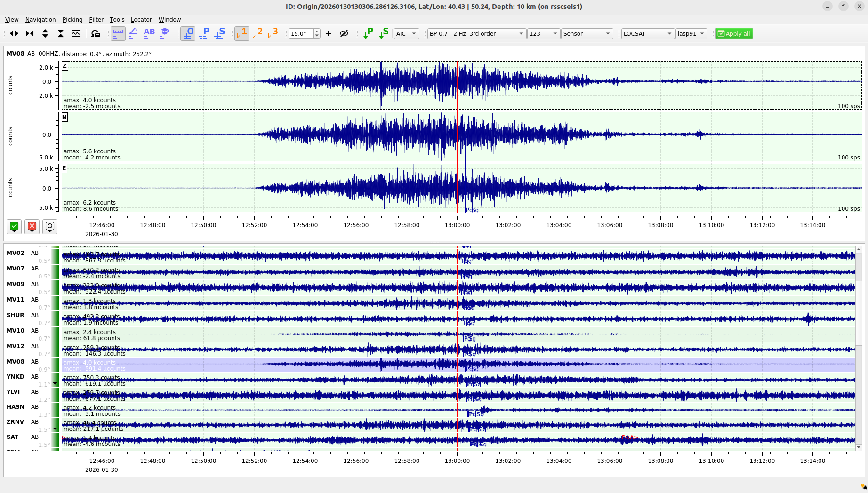Click the blue graduation cap icon
Image resolution: width=868 pixels, height=493 pixels.
coord(164,33)
